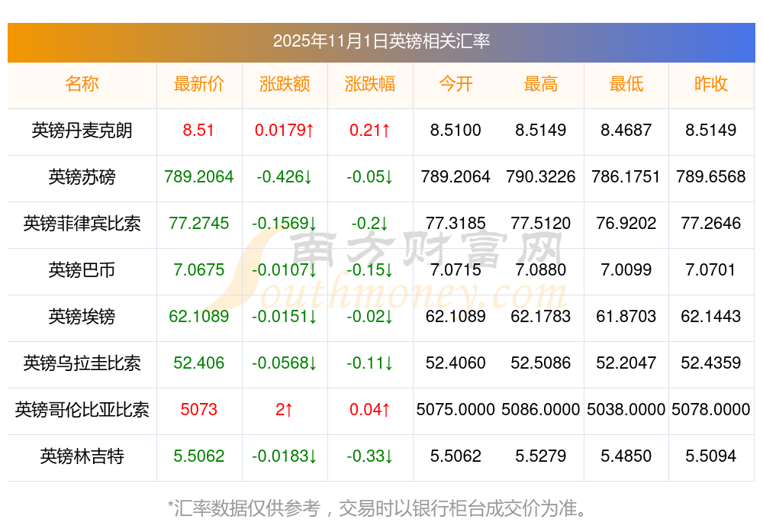Select the 昨收 column header
The height and width of the screenshot is (532, 763).
point(711,85)
